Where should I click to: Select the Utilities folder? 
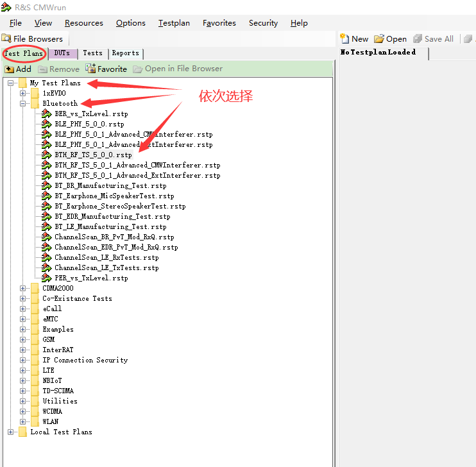(60, 401)
